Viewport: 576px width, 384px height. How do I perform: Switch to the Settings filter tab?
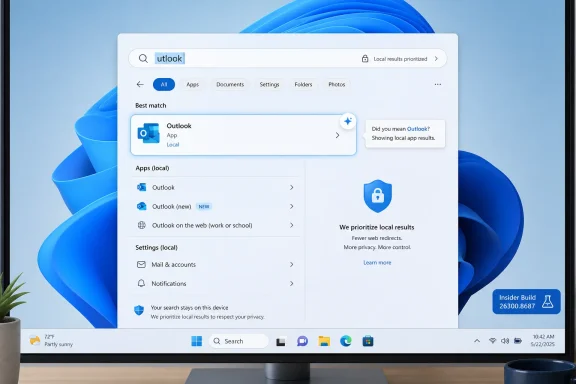tap(269, 85)
